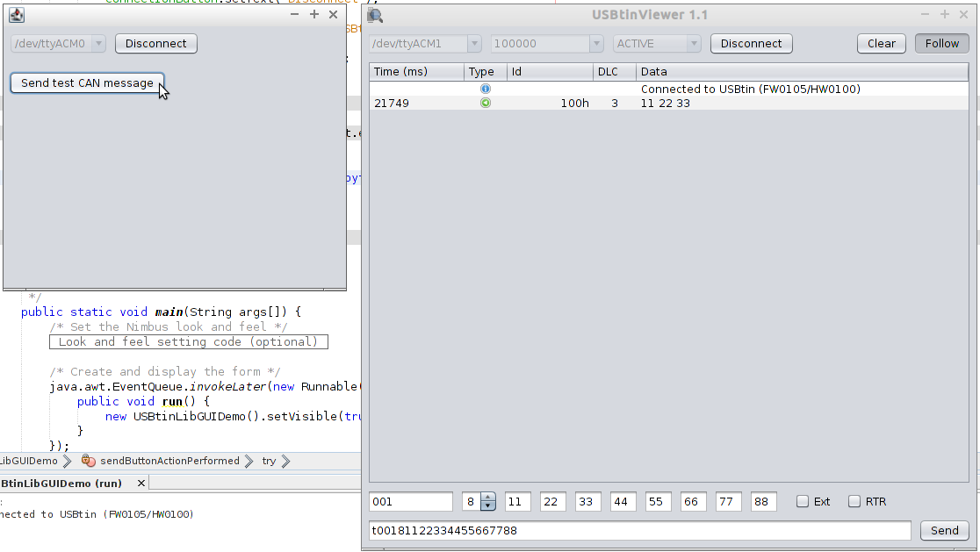Viewport: 980px width, 552px height.
Task: Click Disconnect in USBtinViewer
Action: tap(752, 44)
